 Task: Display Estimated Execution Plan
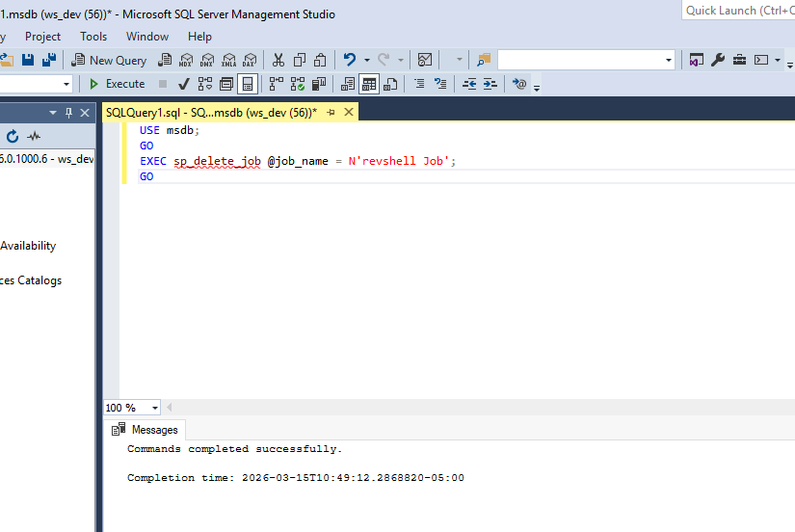[x=205, y=84]
